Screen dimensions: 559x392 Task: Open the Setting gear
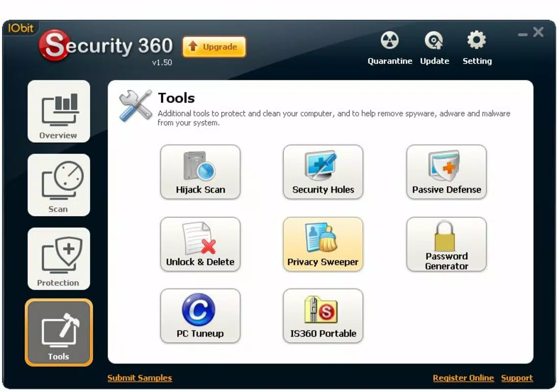tap(477, 48)
